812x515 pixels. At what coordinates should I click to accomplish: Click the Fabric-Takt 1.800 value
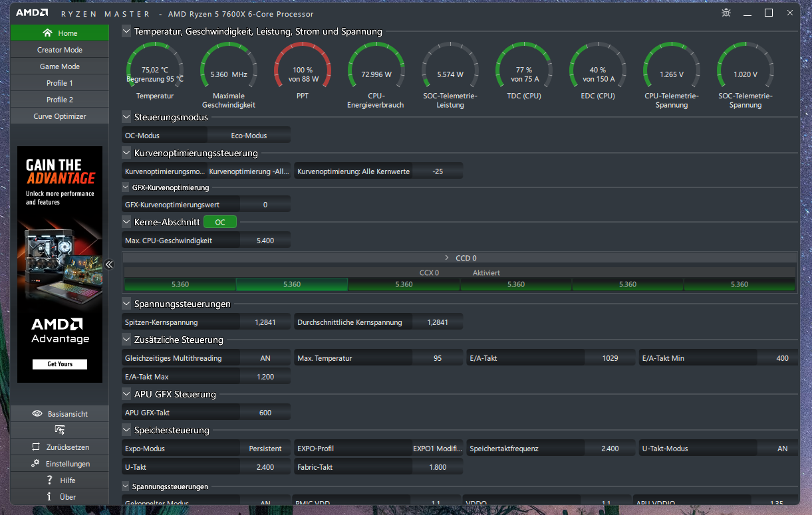[438, 467]
